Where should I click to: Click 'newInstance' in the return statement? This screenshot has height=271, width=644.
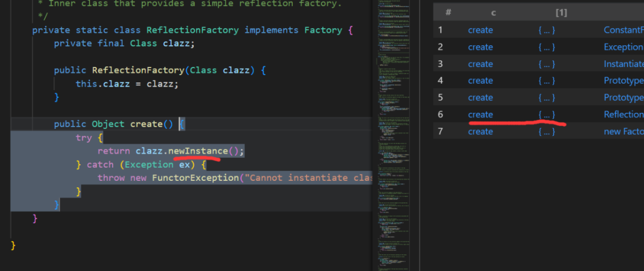point(198,151)
